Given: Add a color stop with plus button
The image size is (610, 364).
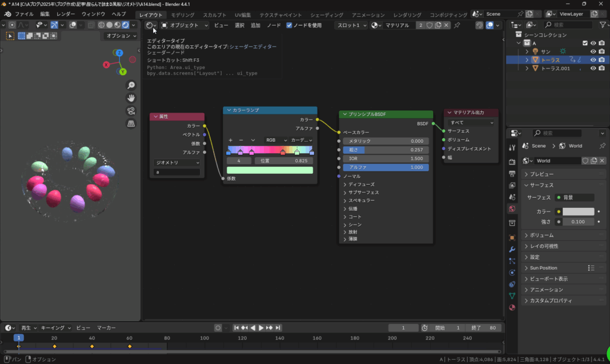Looking at the screenshot, I should click(x=231, y=140).
